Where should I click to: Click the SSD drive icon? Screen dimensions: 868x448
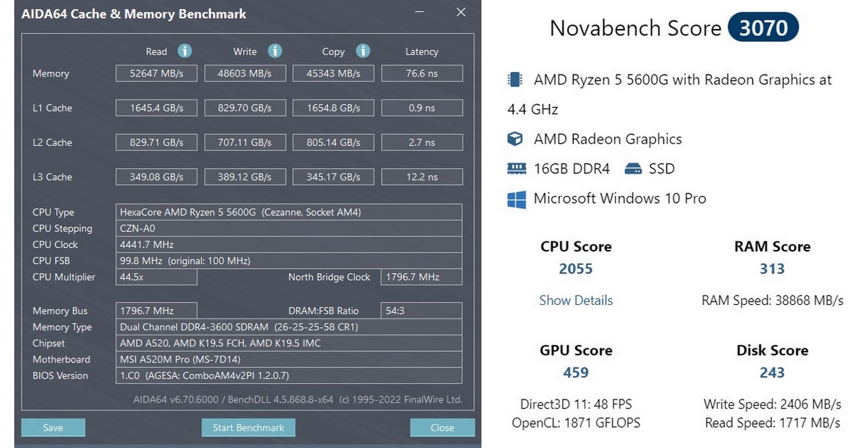(633, 169)
